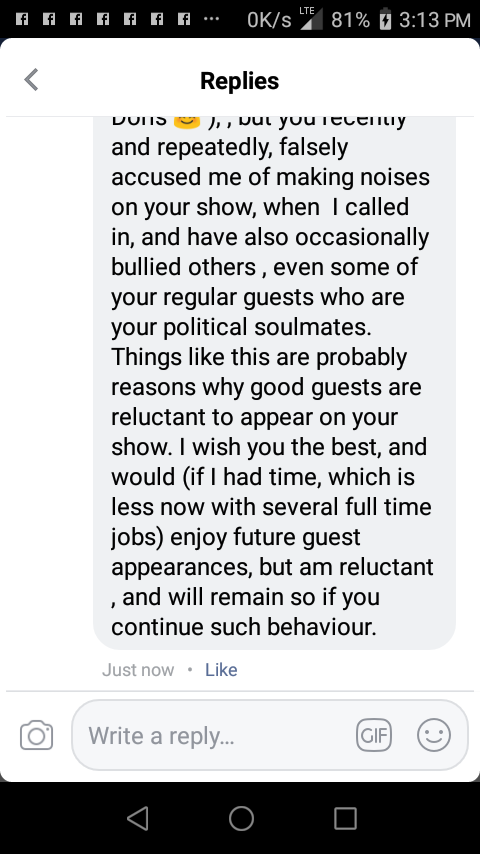Open the GIF picker in reply box
The width and height of the screenshot is (480, 854).
pos(374,735)
